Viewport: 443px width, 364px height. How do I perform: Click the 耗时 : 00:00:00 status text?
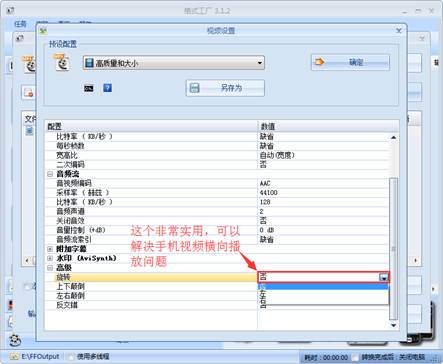coord(326,357)
